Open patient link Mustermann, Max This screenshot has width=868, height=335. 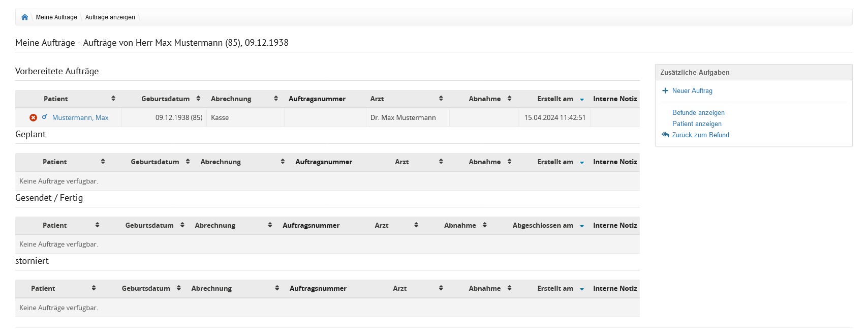pyautogui.click(x=80, y=117)
